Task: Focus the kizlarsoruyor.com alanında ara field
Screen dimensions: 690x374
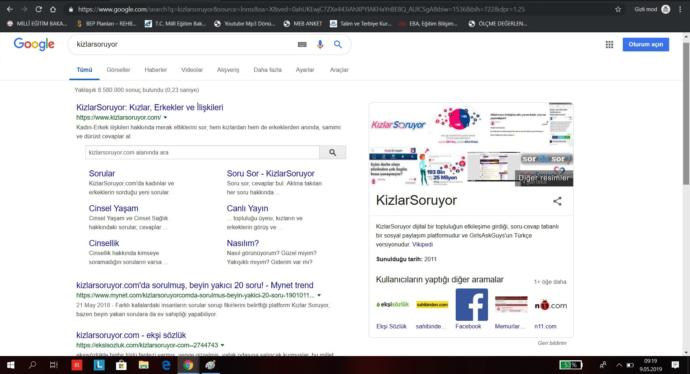Action: click(202, 152)
